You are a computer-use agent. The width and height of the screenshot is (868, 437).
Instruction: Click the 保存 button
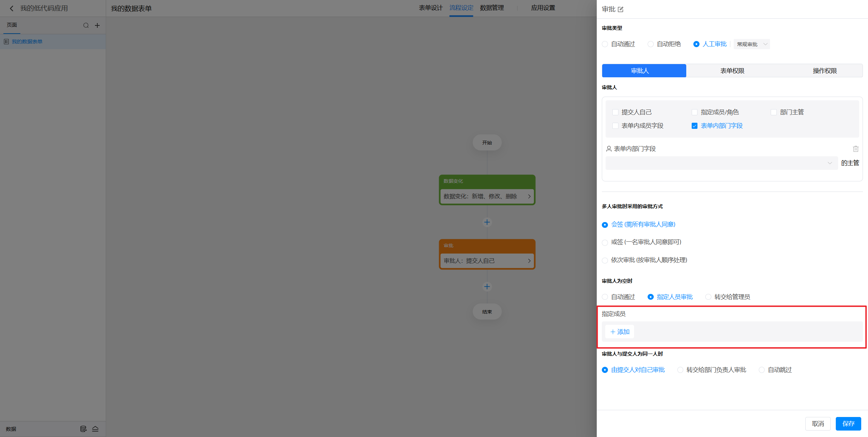tap(848, 424)
